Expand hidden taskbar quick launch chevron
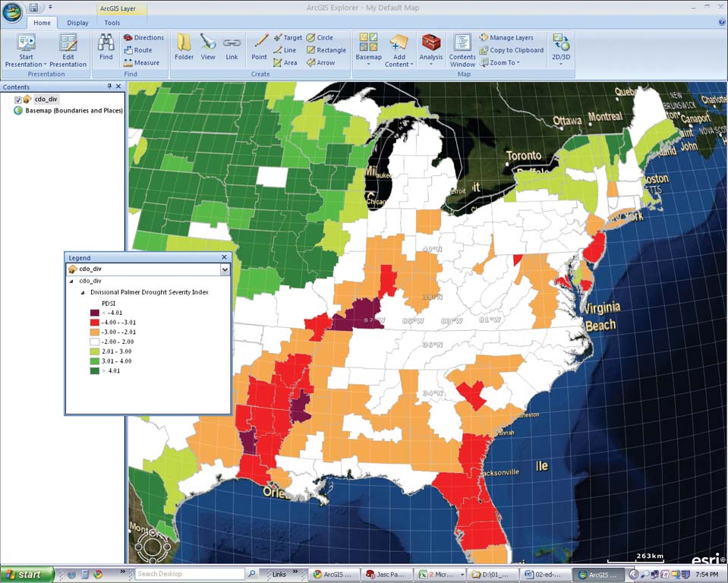 pyautogui.click(x=122, y=572)
